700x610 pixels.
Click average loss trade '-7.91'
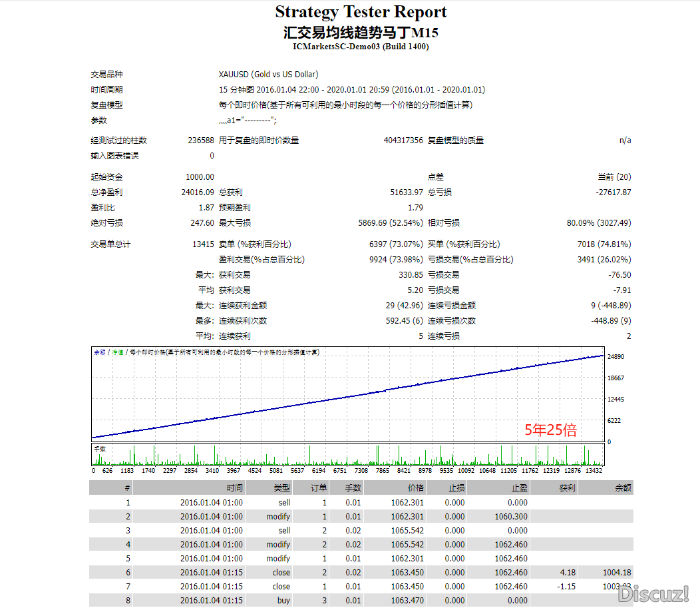coord(622,290)
